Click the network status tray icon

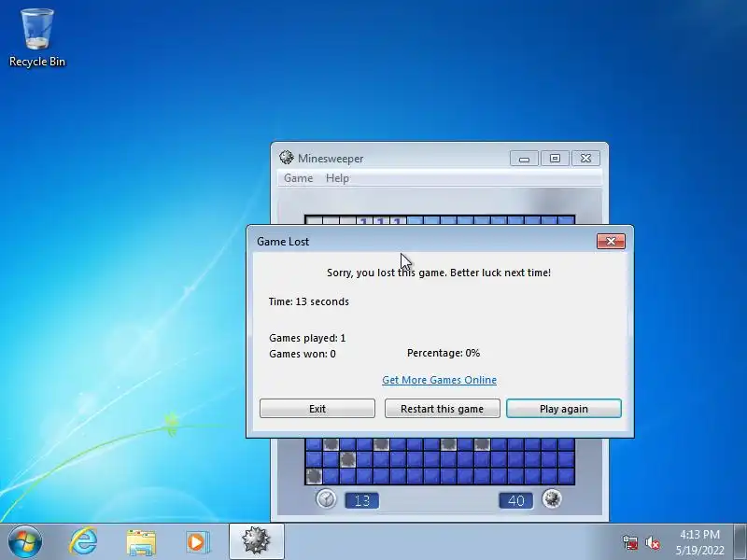(630, 542)
